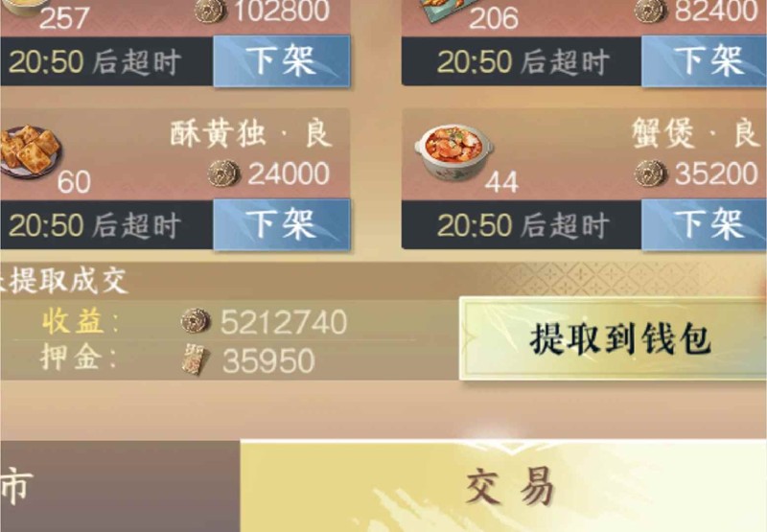Click the coin icon beside 收益 5212740
The image size is (767, 532).
click(x=196, y=321)
